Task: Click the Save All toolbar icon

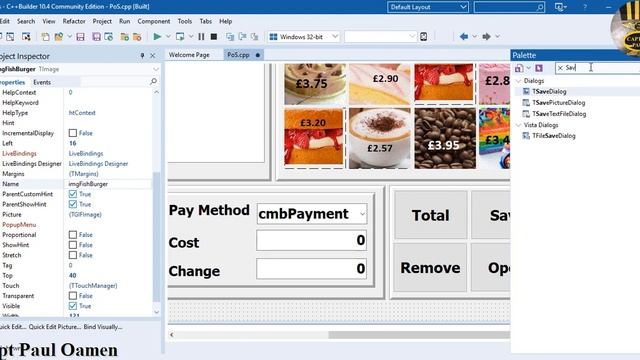Action: 96,37
